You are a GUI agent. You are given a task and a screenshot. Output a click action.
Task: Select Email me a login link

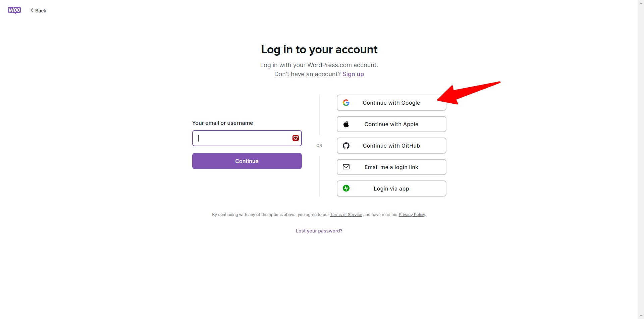[391, 167]
